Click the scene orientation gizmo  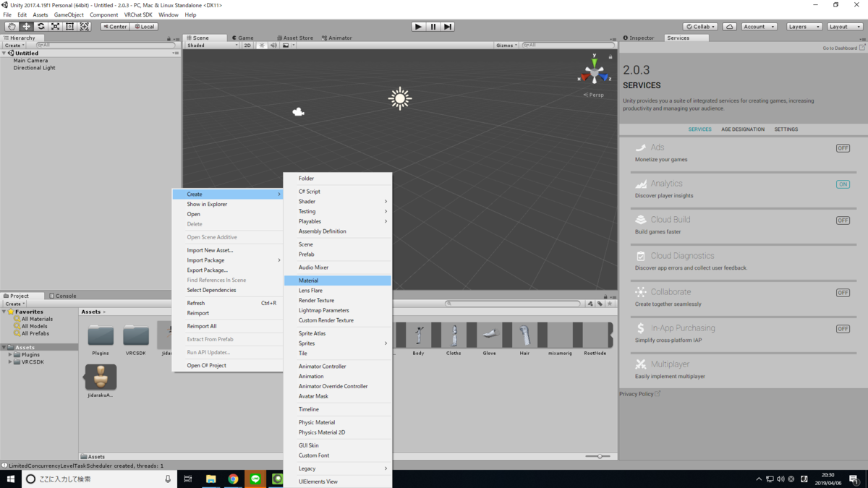595,72
